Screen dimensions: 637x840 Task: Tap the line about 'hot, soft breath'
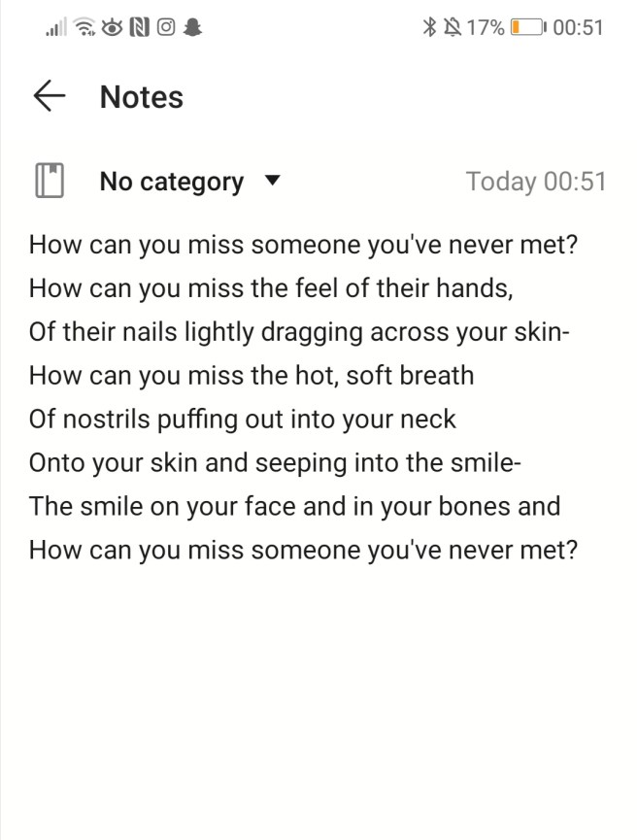251,375
